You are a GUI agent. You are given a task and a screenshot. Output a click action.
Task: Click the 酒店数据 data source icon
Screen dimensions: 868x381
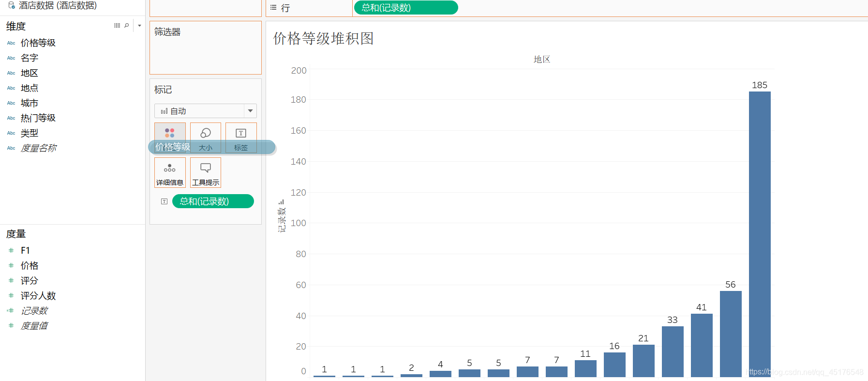(x=12, y=5)
